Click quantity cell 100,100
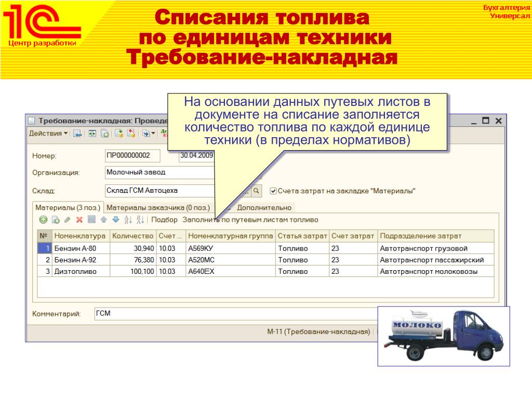532x399 pixels. pos(133,271)
